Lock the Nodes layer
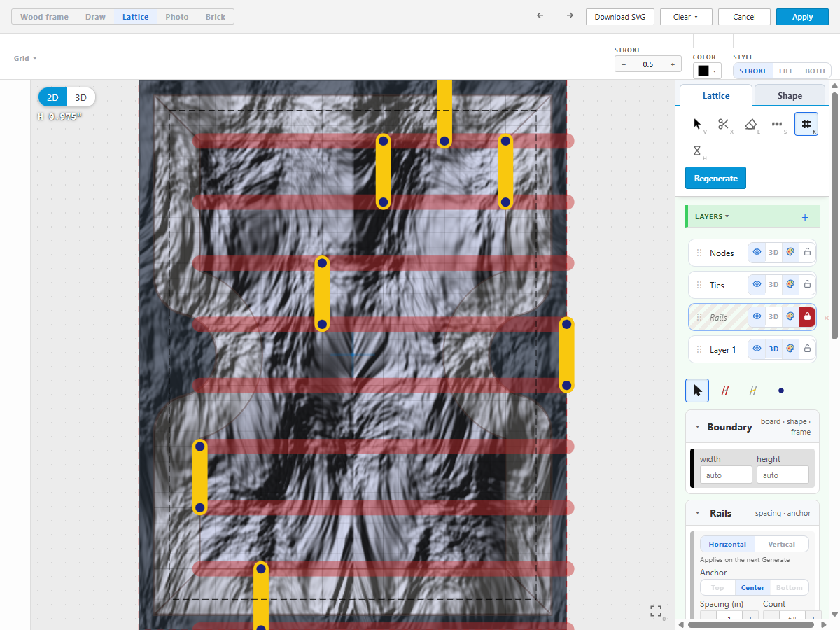Image resolution: width=840 pixels, height=630 pixels. [x=807, y=253]
